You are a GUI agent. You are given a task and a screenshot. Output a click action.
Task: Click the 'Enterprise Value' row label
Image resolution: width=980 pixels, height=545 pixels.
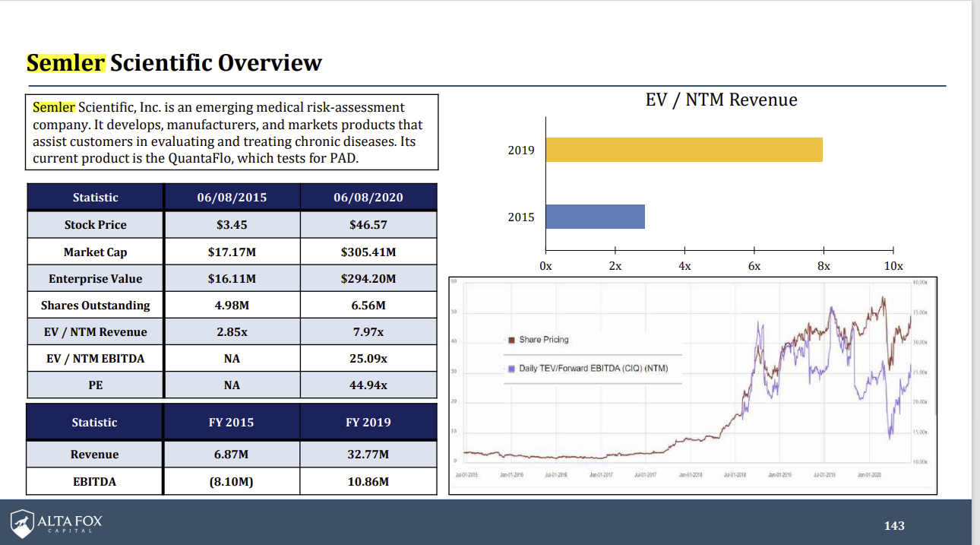click(x=96, y=278)
